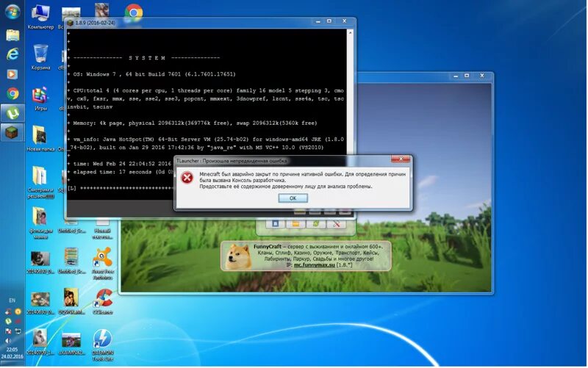
Task: Open Google Chrome from the taskbar
Action: pos(12,94)
